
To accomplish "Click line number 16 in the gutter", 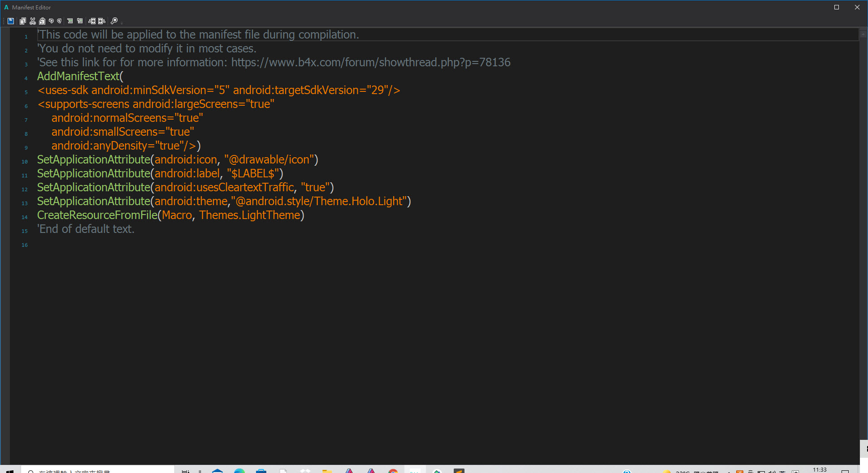I will click(25, 245).
